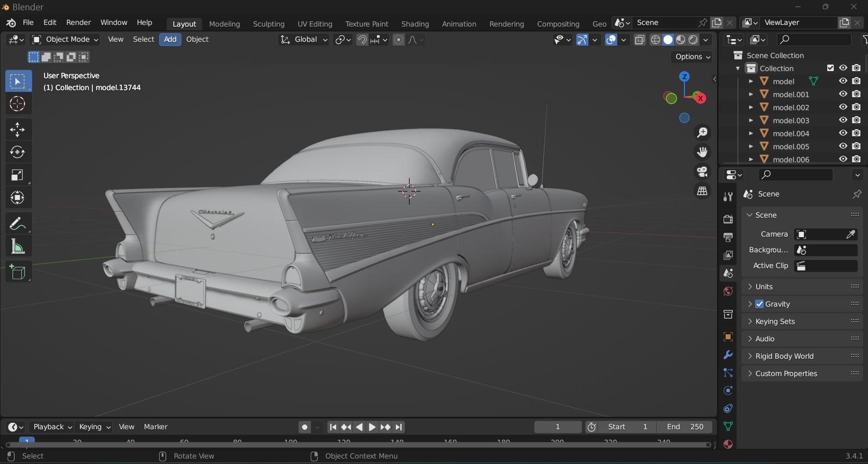Toggle the Gravity checkbox

tap(759, 304)
